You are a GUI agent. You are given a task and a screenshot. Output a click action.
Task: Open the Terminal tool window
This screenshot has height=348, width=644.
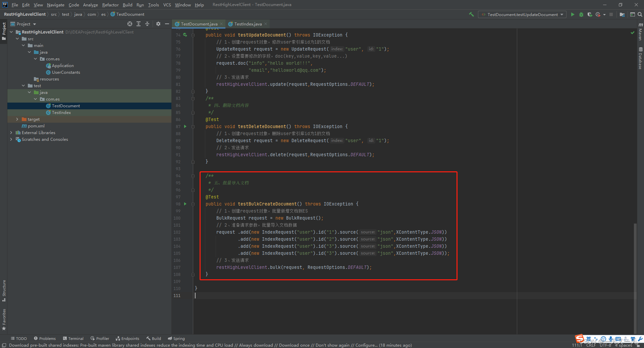[x=73, y=339]
